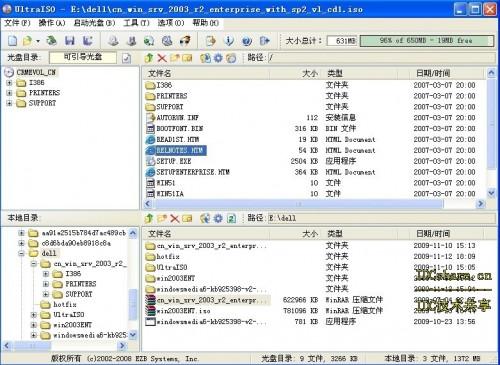The height and width of the screenshot is (365, 500).
Task: Sort disc list by 文件名 column header
Action: (206, 73)
